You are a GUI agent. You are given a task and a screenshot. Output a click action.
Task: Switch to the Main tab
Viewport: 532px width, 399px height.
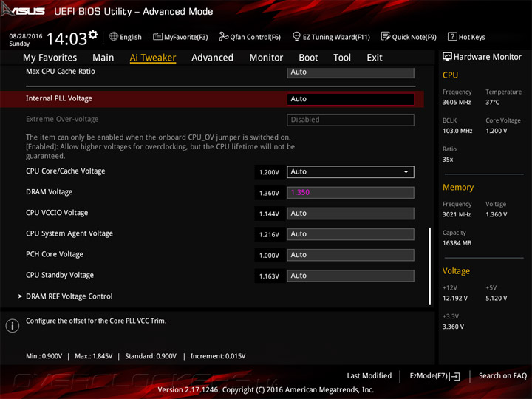pos(103,58)
